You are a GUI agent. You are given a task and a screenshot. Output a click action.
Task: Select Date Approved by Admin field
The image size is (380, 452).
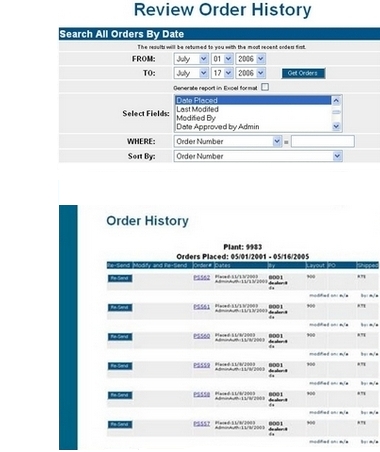point(253,127)
